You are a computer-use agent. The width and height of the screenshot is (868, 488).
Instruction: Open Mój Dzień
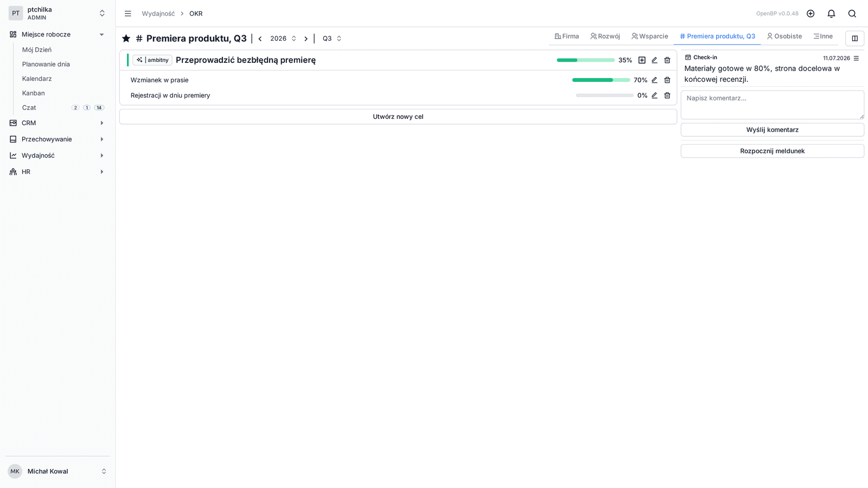(37, 50)
